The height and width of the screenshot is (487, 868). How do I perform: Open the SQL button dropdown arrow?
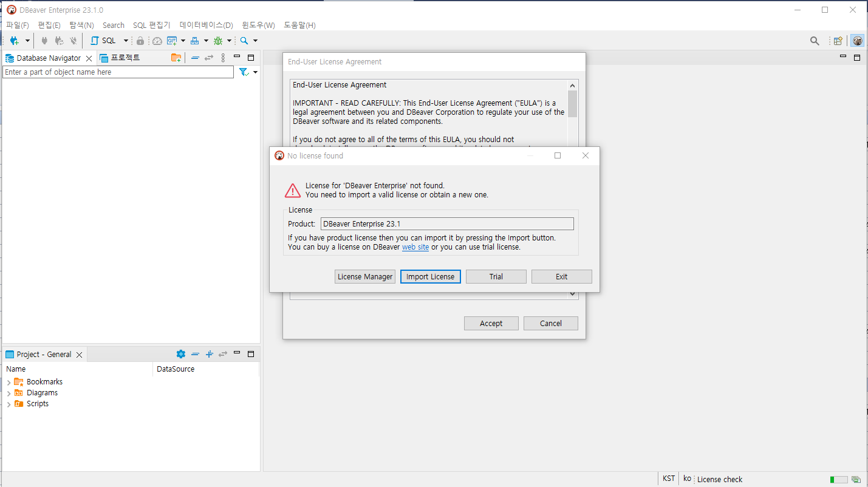click(126, 41)
